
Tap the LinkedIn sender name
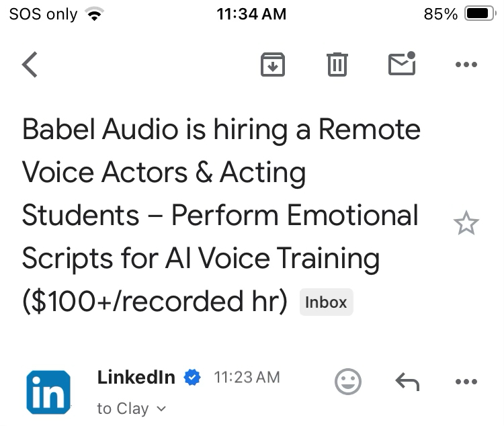[x=136, y=378]
